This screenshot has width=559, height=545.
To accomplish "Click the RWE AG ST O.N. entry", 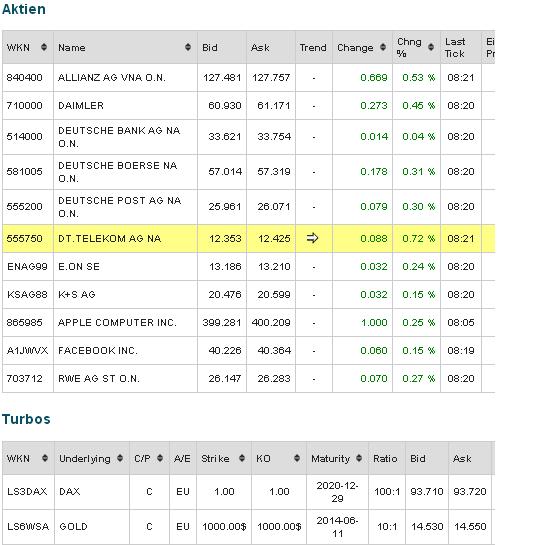I will point(99,379).
